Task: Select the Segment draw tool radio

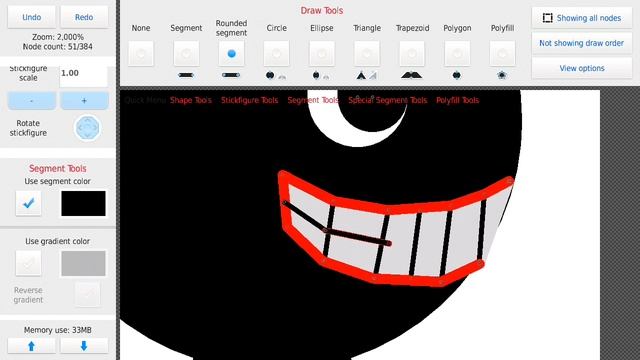Action: (x=186, y=53)
